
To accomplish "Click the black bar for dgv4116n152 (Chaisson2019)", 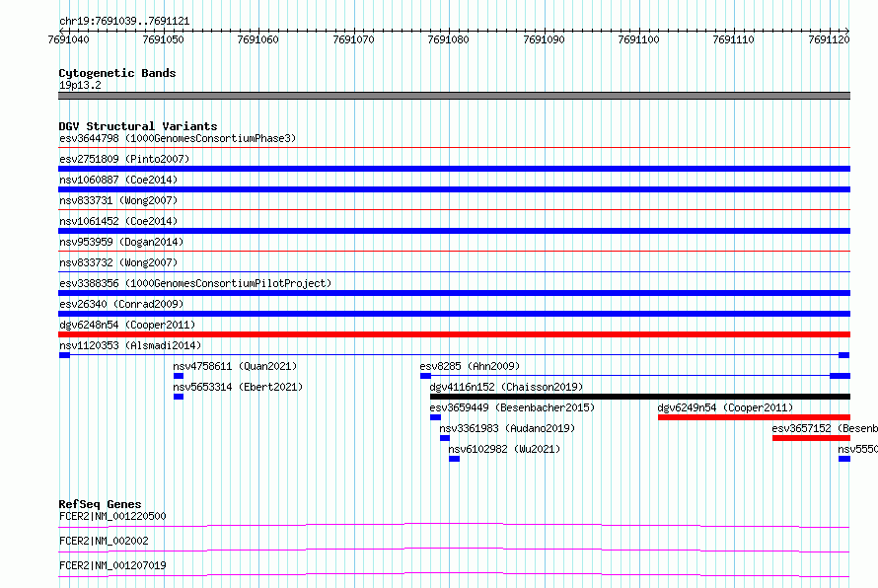I will click(x=639, y=397).
